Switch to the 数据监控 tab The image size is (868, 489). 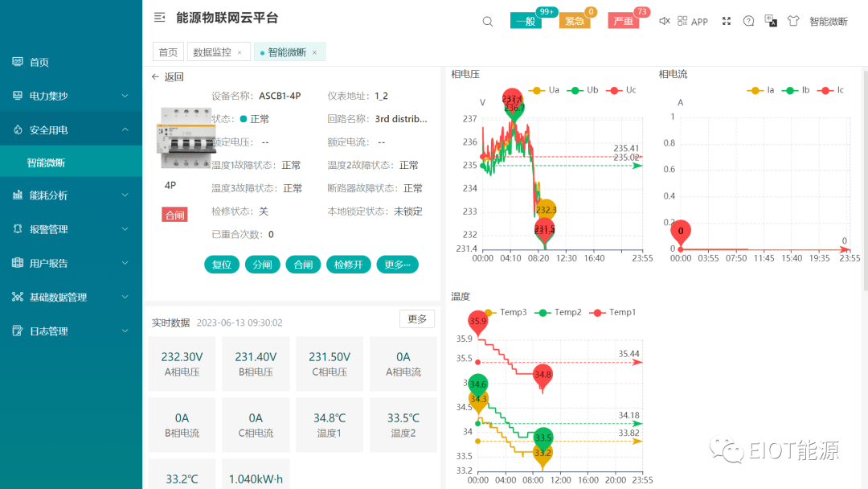pyautogui.click(x=212, y=52)
